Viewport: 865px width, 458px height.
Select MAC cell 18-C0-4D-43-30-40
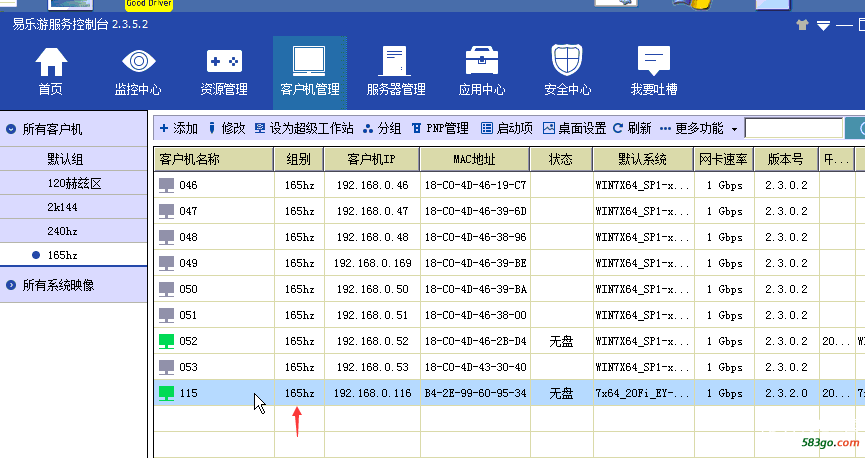pos(475,367)
